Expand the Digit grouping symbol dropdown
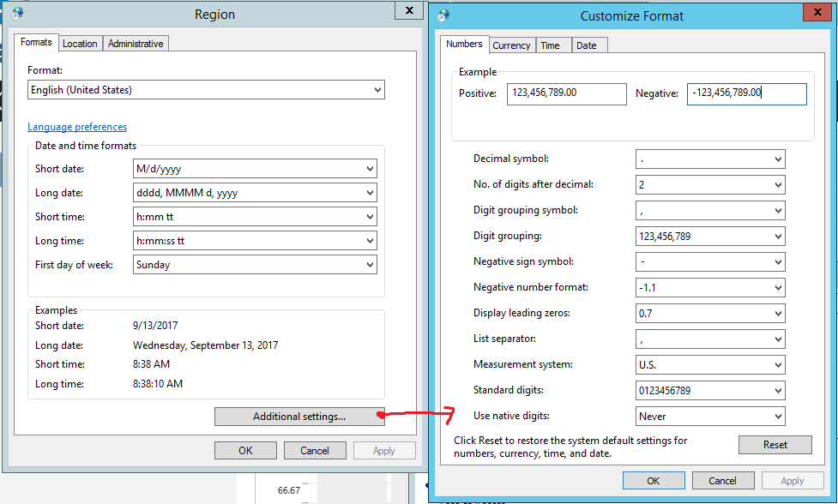 pyautogui.click(x=710, y=210)
